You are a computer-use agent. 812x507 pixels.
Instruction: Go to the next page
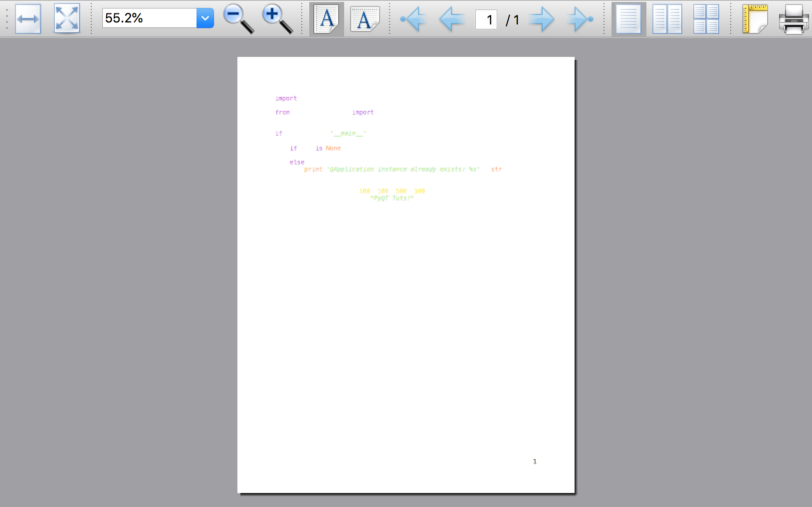coord(541,19)
